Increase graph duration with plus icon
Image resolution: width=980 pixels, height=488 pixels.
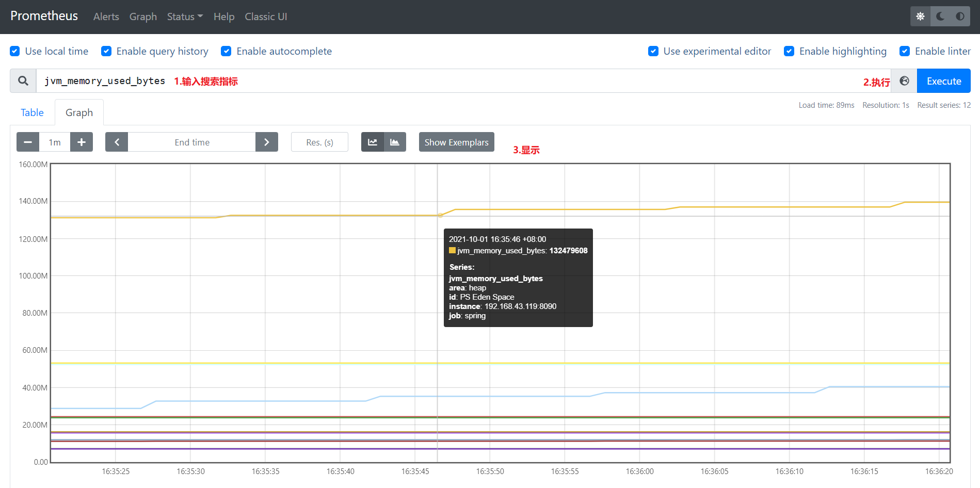point(81,142)
